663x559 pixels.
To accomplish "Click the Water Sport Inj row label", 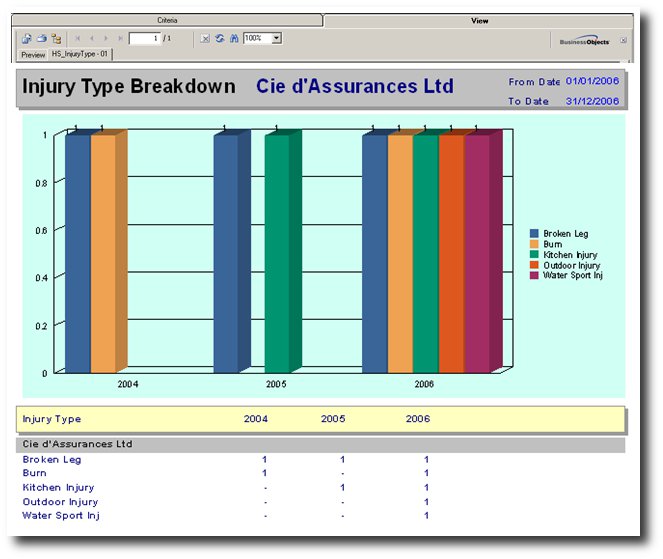I will (60, 516).
